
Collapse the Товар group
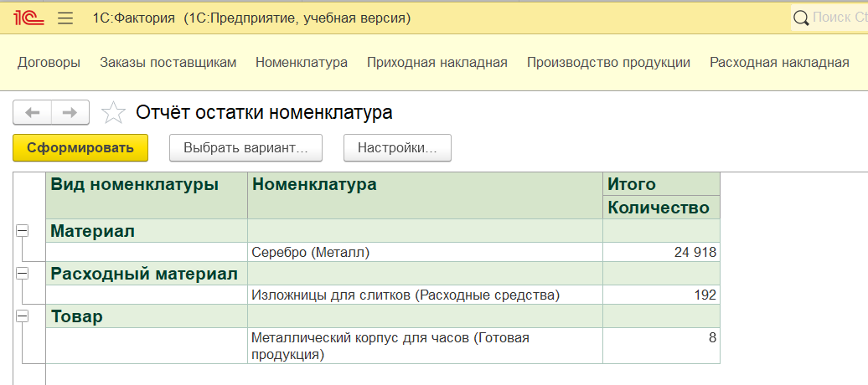click(x=22, y=316)
